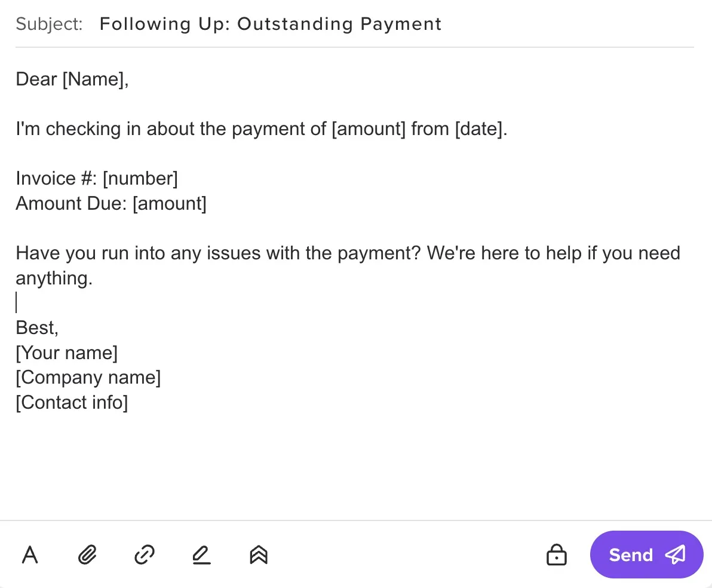This screenshot has height=588, width=712.
Task: Attach a file with the paperclip icon
Action: 87,555
